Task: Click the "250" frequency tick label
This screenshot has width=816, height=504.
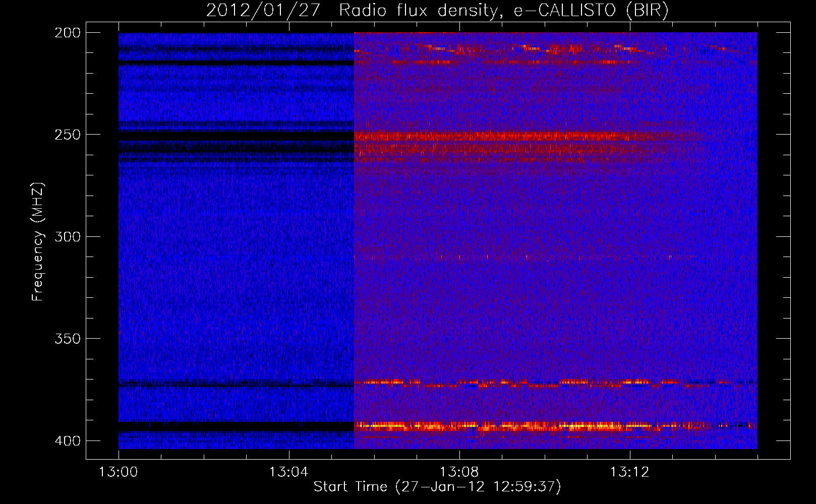Action: click(68, 135)
